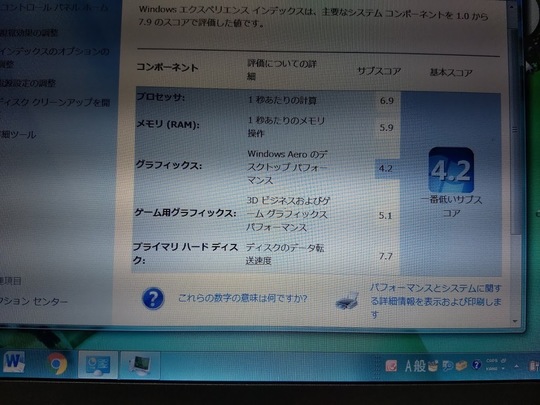The image size is (540, 405).
Task: Click the memory subscore 5.9
Action: click(386, 128)
